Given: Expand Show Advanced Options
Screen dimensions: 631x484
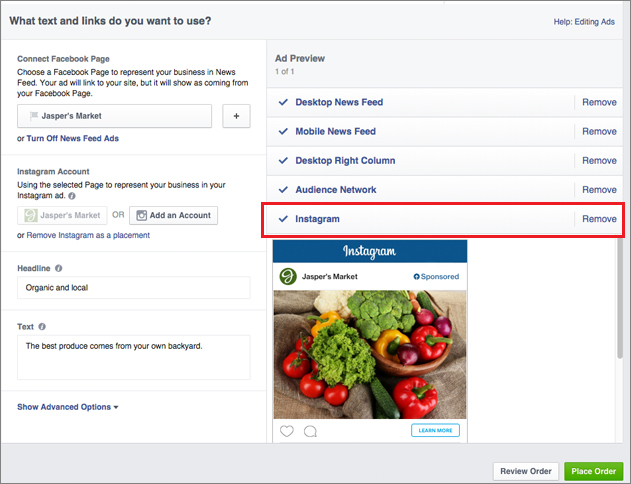Looking at the screenshot, I should pos(68,407).
